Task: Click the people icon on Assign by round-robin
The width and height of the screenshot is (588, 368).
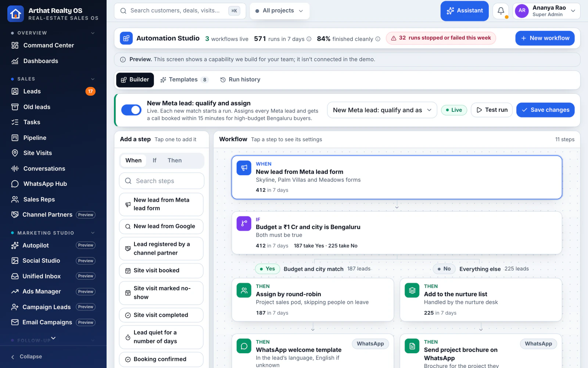Action: click(x=244, y=290)
